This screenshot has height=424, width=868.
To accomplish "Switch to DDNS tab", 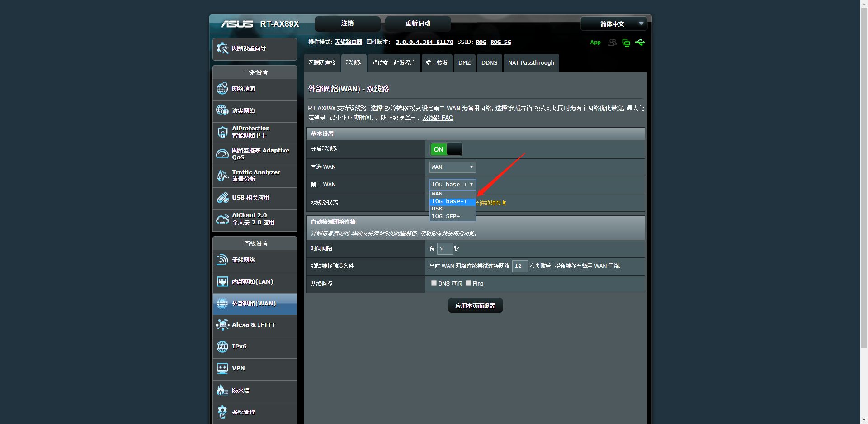I will coord(489,63).
